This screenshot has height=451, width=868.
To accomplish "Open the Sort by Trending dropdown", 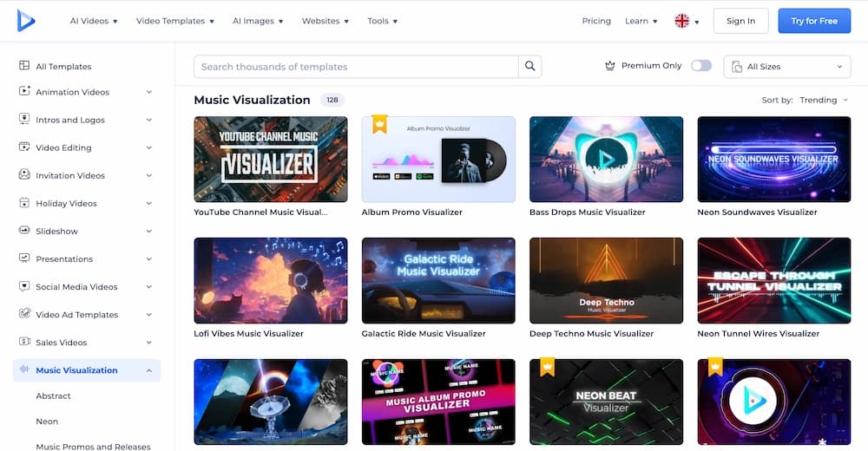I will coord(824,100).
